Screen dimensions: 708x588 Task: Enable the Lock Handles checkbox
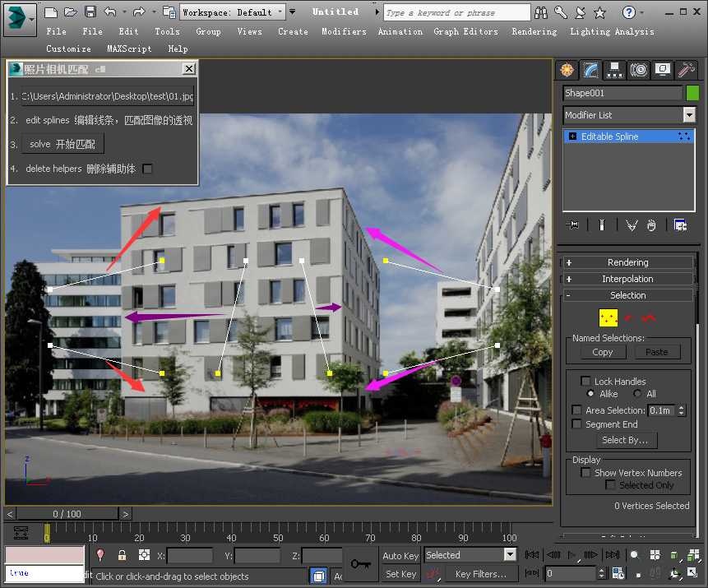coord(585,382)
